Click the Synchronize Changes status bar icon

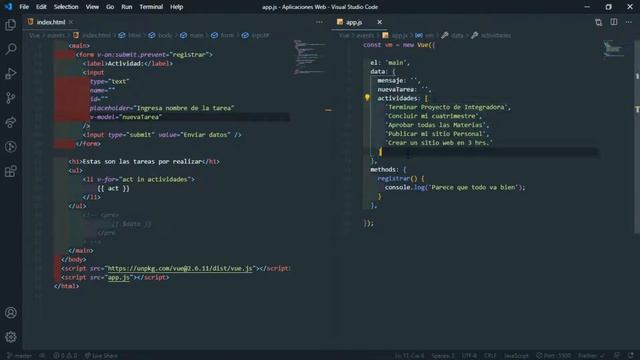coord(42,356)
